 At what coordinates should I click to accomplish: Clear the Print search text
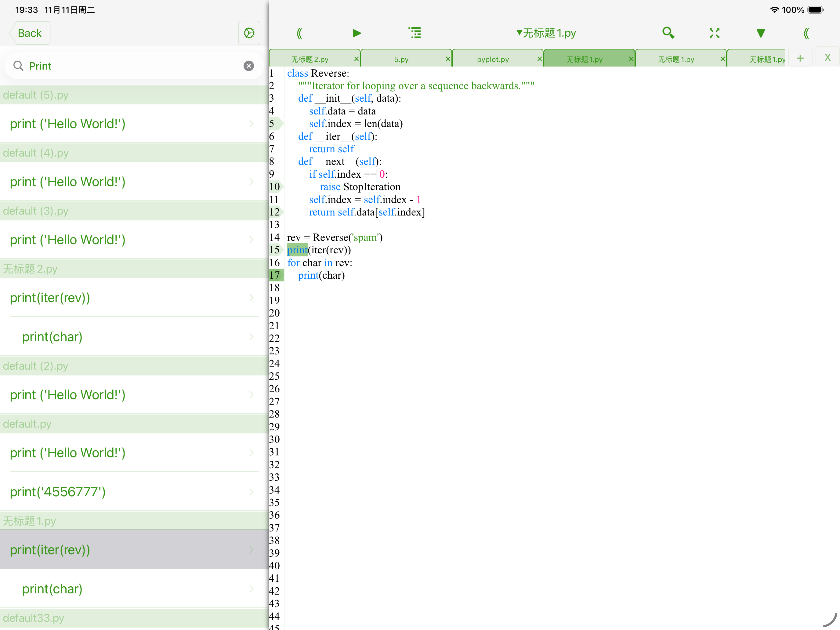pos(249,66)
